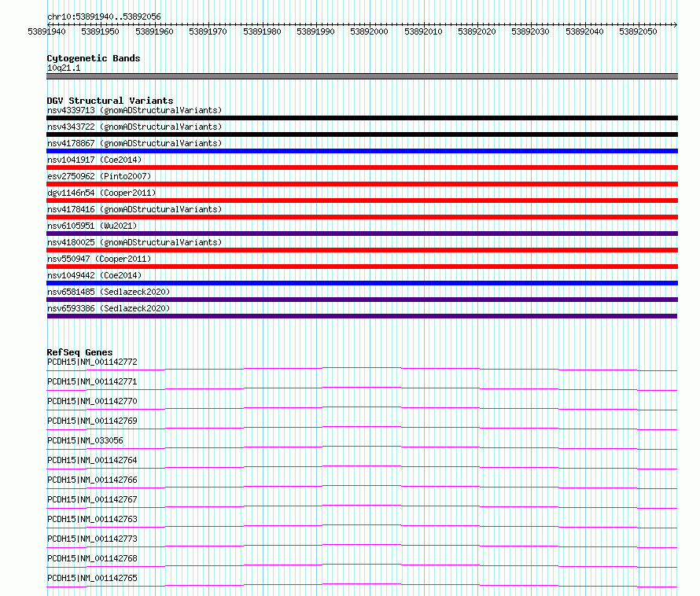Open variant nsv1049442 (Coe2014) label
The width and height of the screenshot is (700, 596).
(x=94, y=275)
